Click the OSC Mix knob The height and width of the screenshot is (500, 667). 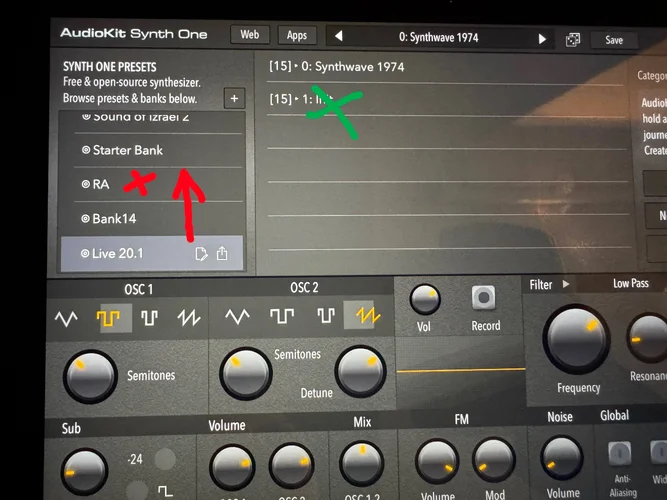[362, 464]
